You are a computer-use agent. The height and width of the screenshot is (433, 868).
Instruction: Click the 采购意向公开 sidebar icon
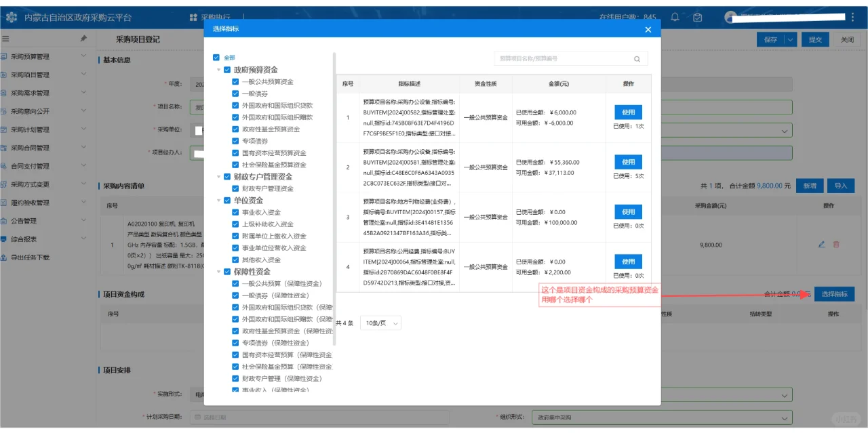pyautogui.click(x=4, y=112)
